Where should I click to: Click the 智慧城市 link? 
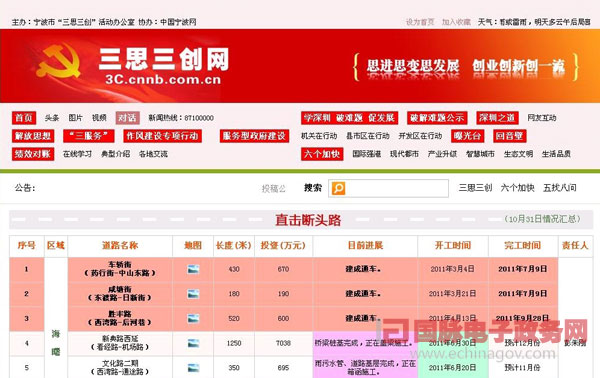point(480,154)
